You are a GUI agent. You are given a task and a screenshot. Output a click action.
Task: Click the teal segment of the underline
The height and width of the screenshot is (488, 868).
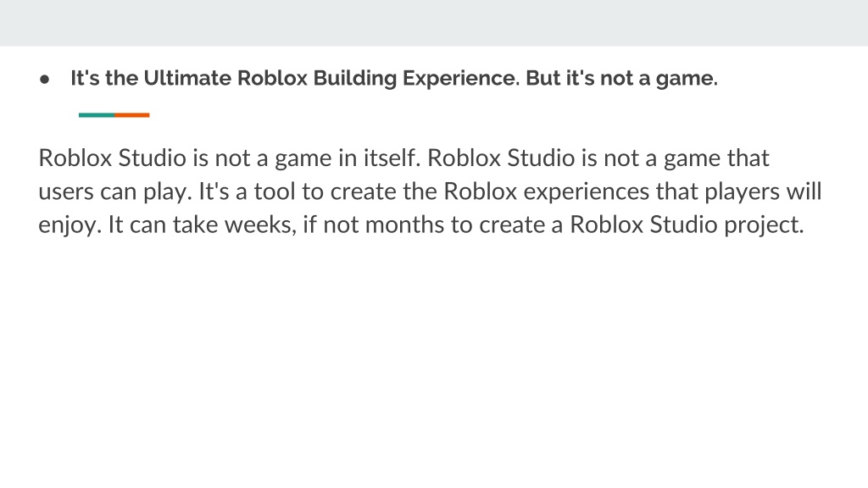click(x=97, y=115)
